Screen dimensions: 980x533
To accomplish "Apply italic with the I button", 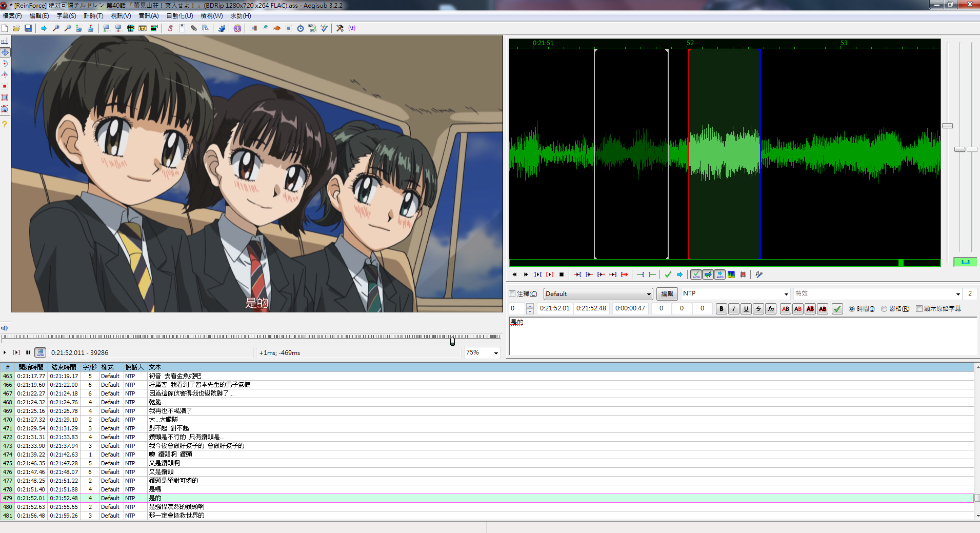I will point(734,309).
